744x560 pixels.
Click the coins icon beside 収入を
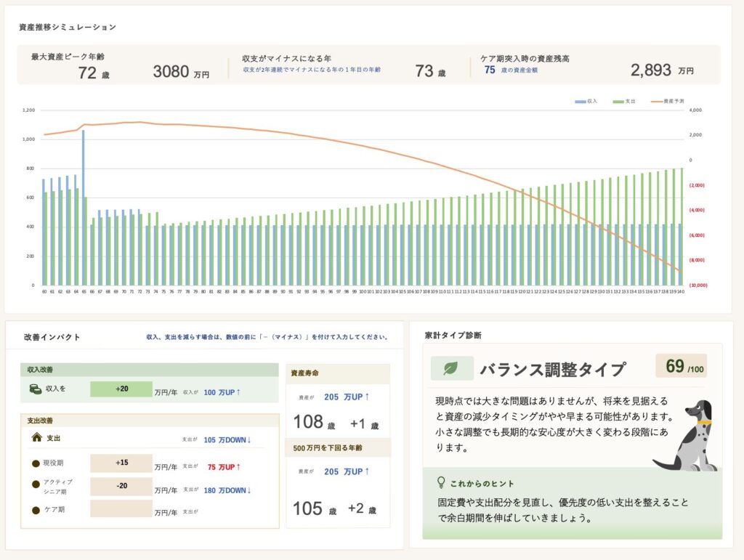(34, 389)
